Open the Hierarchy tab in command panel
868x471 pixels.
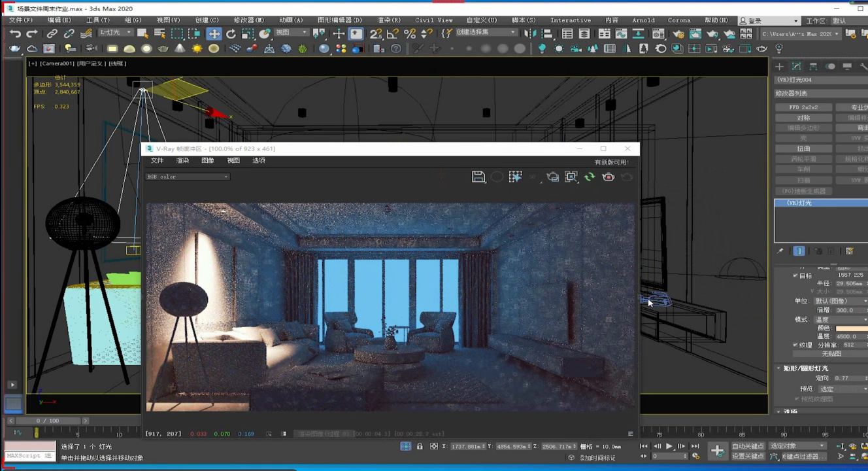pos(813,66)
